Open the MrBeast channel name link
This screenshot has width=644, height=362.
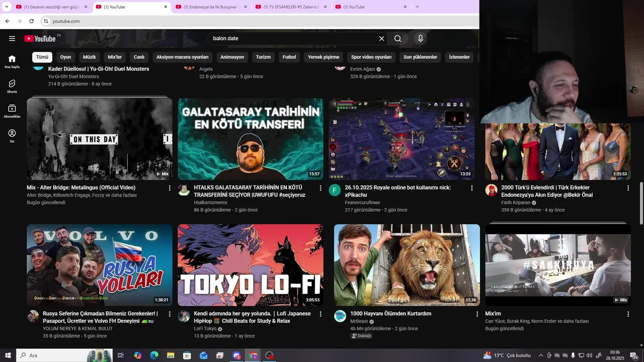[x=359, y=321]
